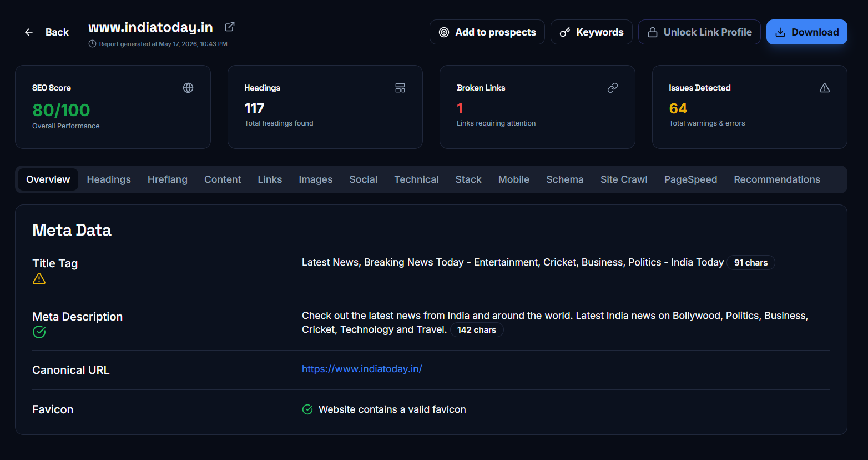Click the 'Overall Performance' label
Image resolution: width=868 pixels, height=460 pixels.
pos(66,126)
